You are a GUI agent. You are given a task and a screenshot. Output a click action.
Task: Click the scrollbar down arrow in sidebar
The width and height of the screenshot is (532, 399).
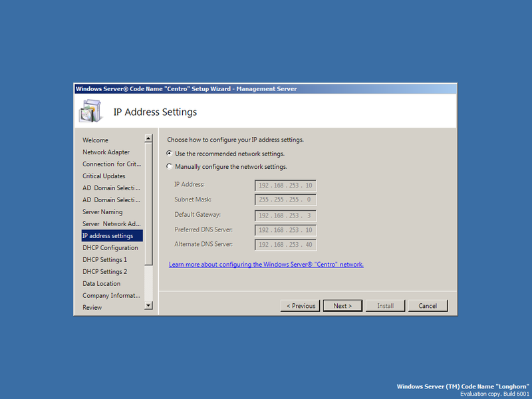149,307
